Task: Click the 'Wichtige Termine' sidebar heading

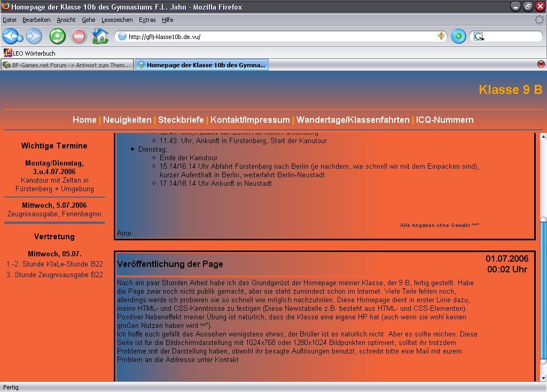Action: coord(54,146)
